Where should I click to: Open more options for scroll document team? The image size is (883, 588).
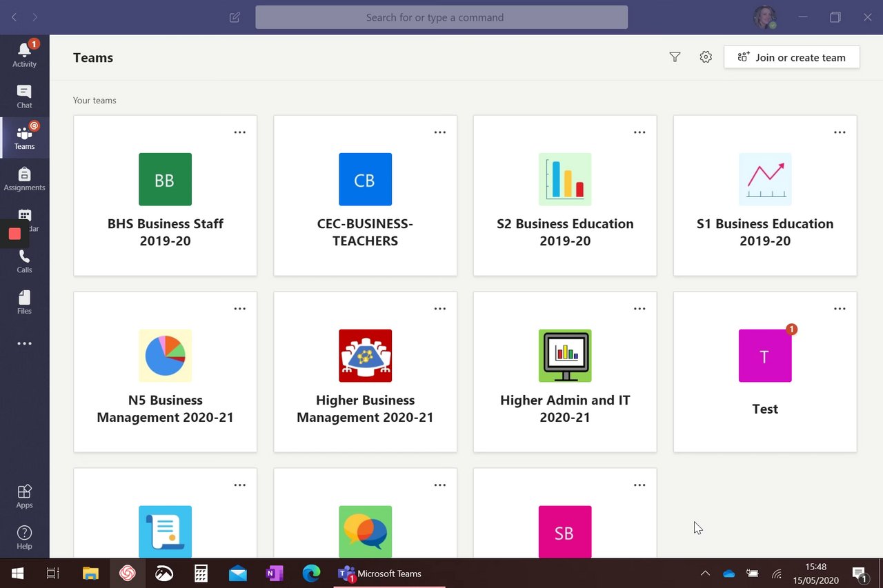[239, 485]
